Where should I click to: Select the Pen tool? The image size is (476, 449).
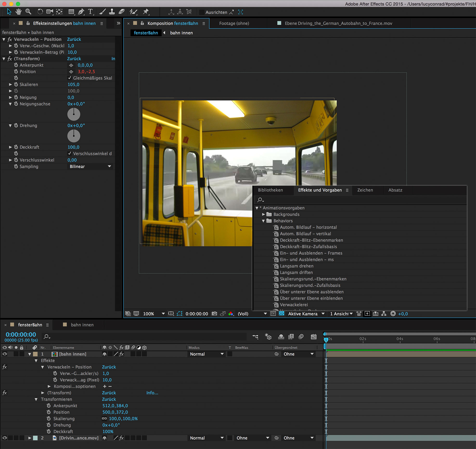[x=81, y=12]
